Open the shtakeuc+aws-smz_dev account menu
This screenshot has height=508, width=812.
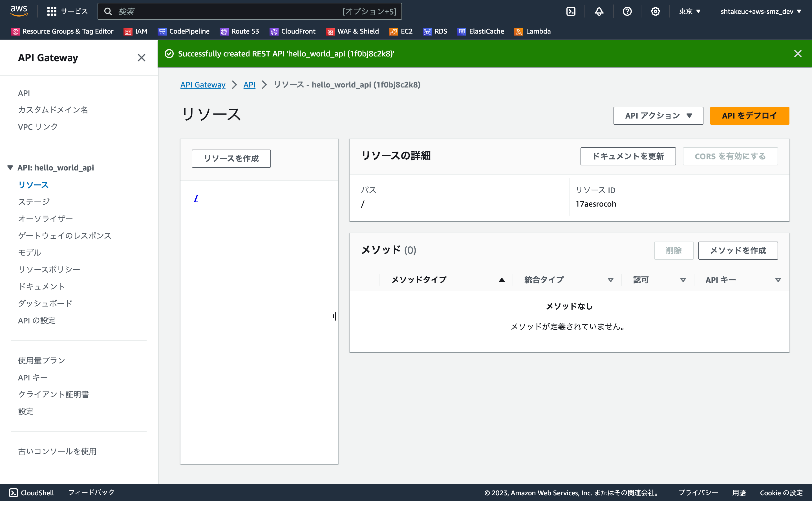(x=761, y=11)
